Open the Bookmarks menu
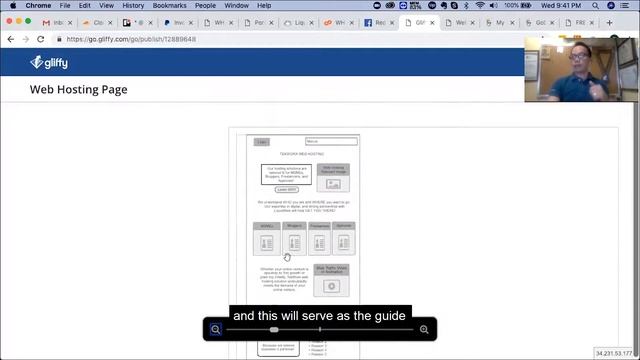Screen dimensions: 640x360 [x=169, y=6]
